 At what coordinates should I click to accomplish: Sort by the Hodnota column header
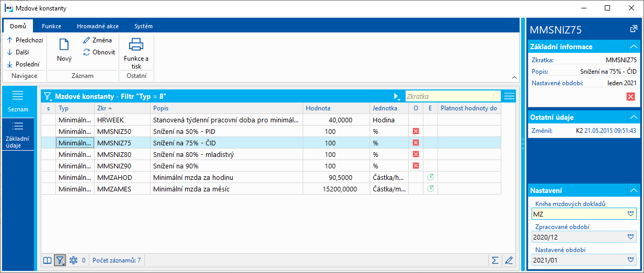pos(336,108)
